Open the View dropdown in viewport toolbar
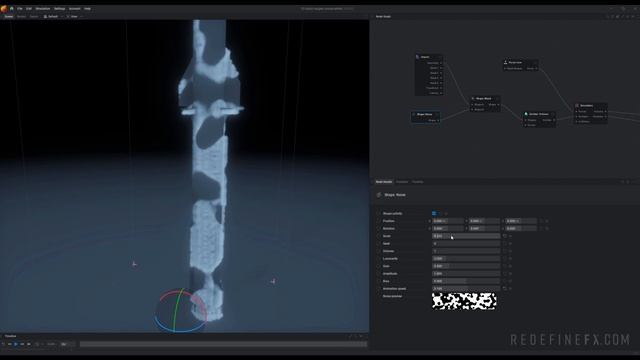 click(73, 17)
